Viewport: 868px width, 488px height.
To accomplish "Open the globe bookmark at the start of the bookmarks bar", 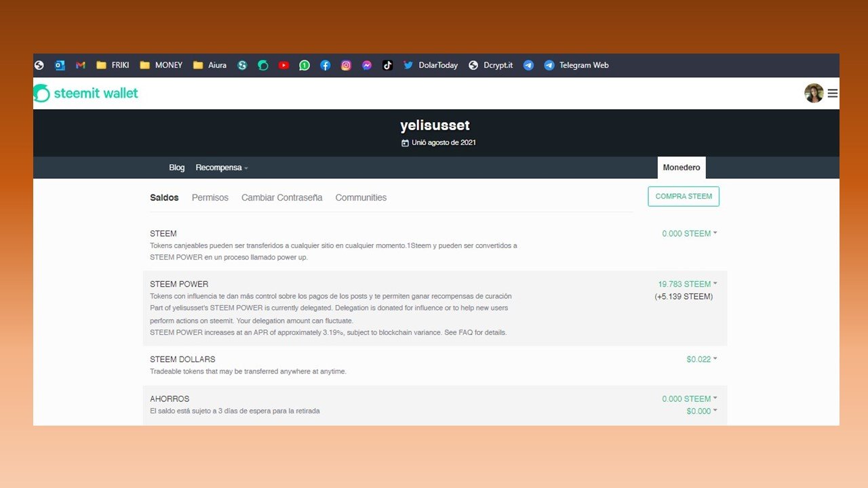I will tap(39, 65).
